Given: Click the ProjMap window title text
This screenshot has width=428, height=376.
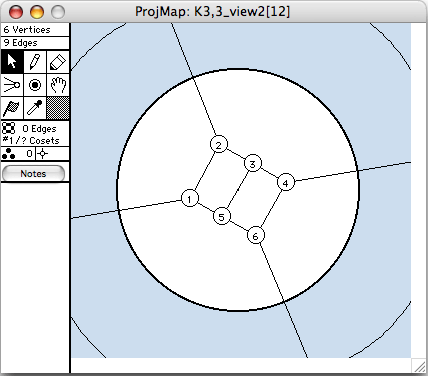Looking at the screenshot, I should click(x=212, y=12).
